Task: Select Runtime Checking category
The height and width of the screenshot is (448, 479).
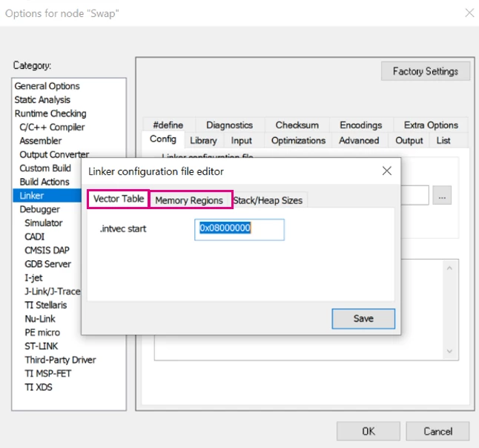Action: tap(50, 113)
